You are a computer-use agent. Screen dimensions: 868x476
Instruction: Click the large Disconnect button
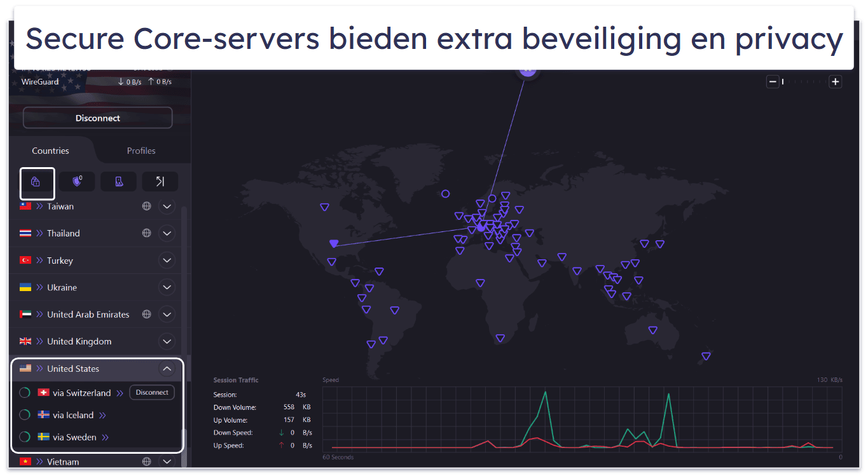pyautogui.click(x=98, y=118)
